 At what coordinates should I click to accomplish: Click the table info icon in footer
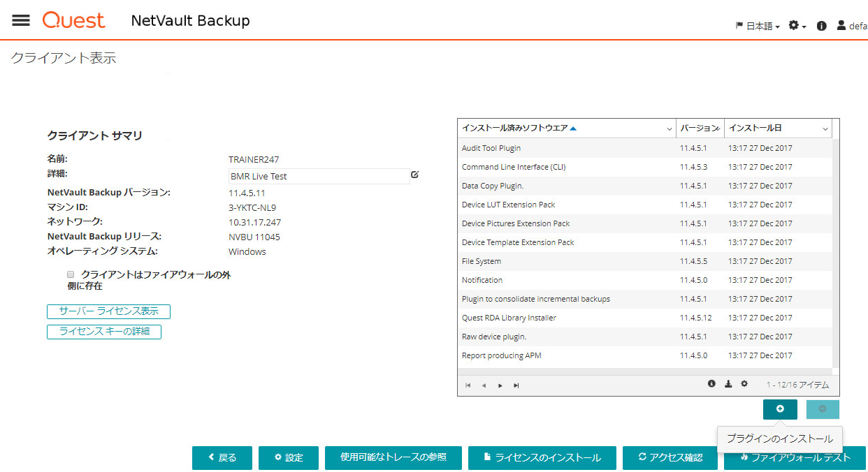[711, 383]
